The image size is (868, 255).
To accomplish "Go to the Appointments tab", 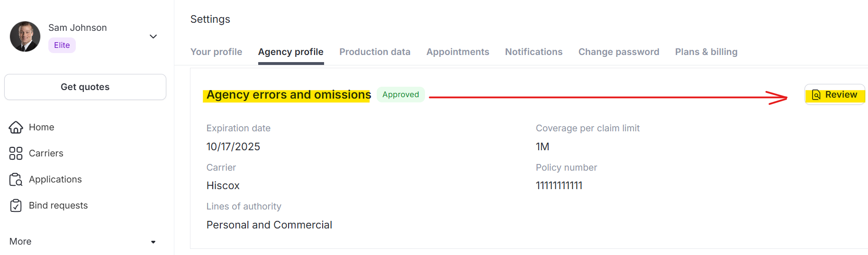I will click(458, 52).
